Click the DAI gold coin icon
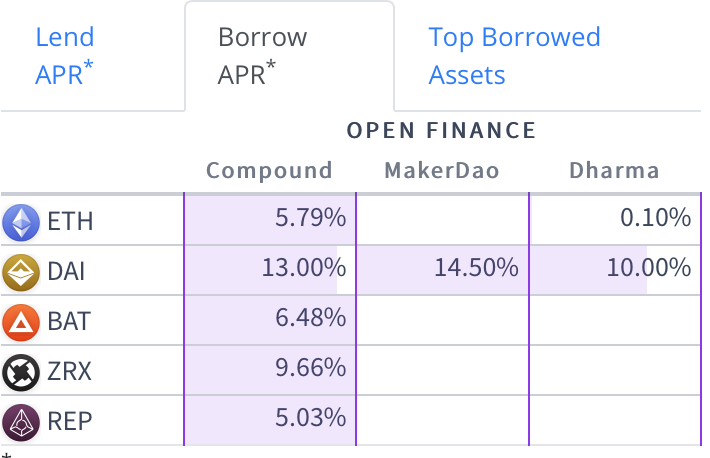Viewport: 710px width, 458px height. pos(21,272)
